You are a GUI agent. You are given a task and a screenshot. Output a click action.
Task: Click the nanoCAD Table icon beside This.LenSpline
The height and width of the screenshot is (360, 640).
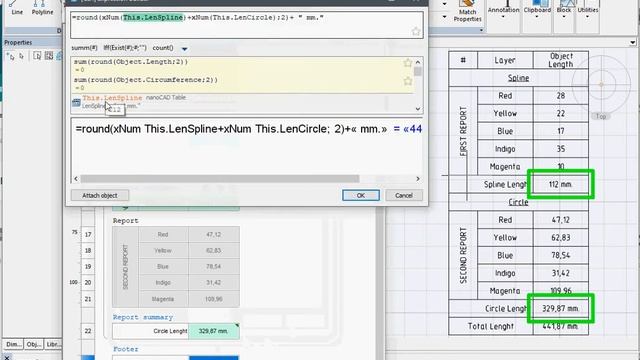click(76, 102)
